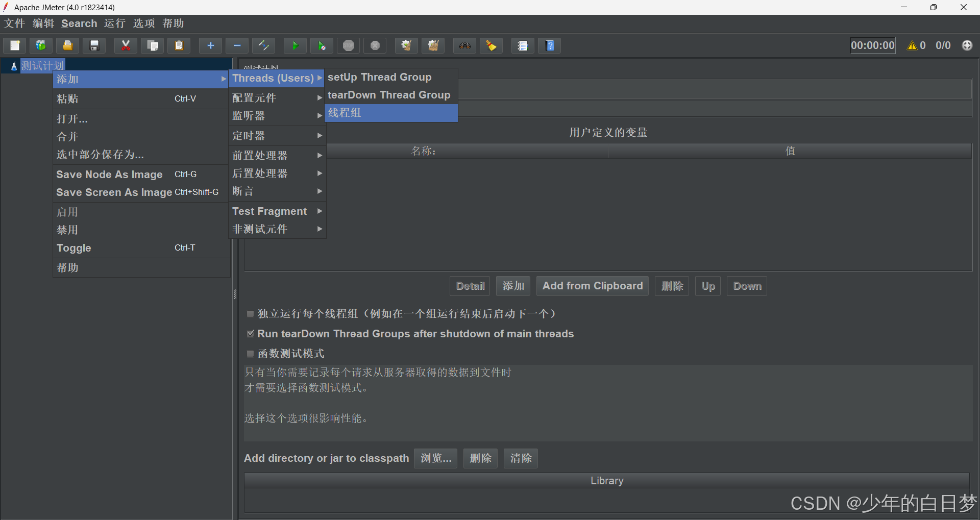Choose Toggle in the context menu

point(140,248)
